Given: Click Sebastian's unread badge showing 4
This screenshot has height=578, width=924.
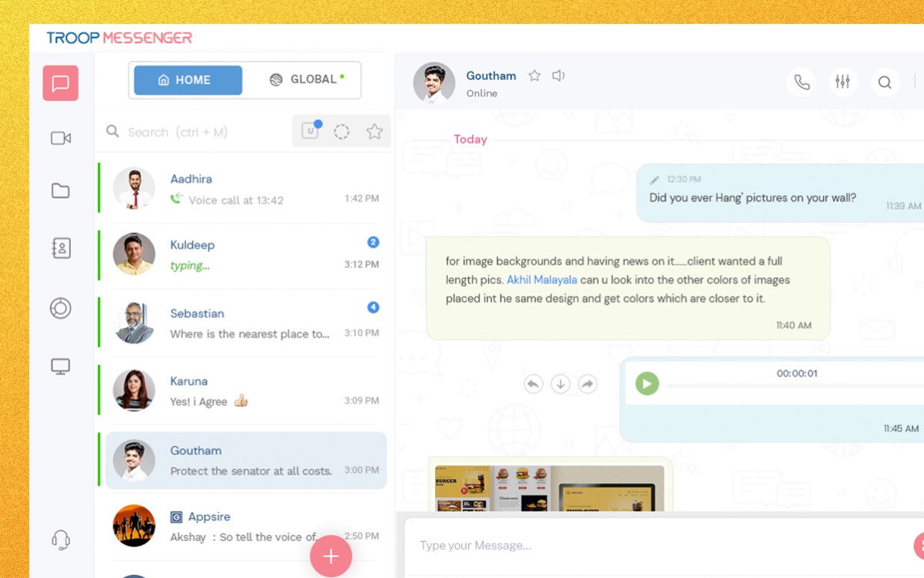Looking at the screenshot, I should point(373,307).
